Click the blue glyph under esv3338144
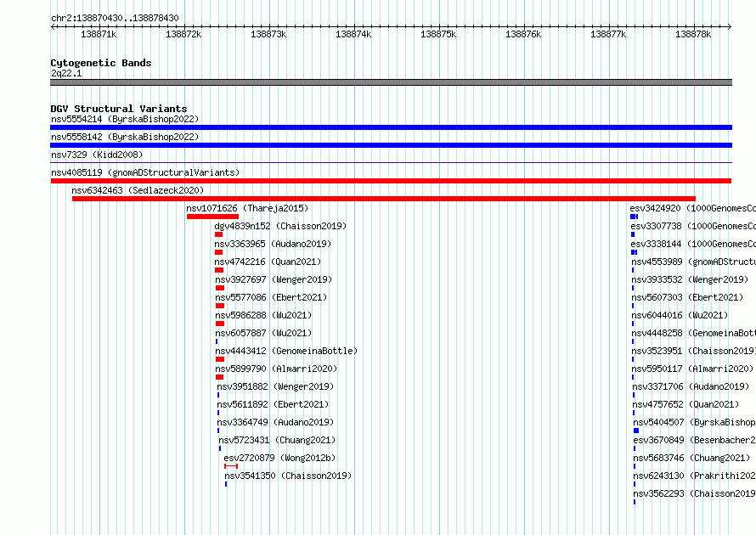756x535 pixels. (x=634, y=252)
